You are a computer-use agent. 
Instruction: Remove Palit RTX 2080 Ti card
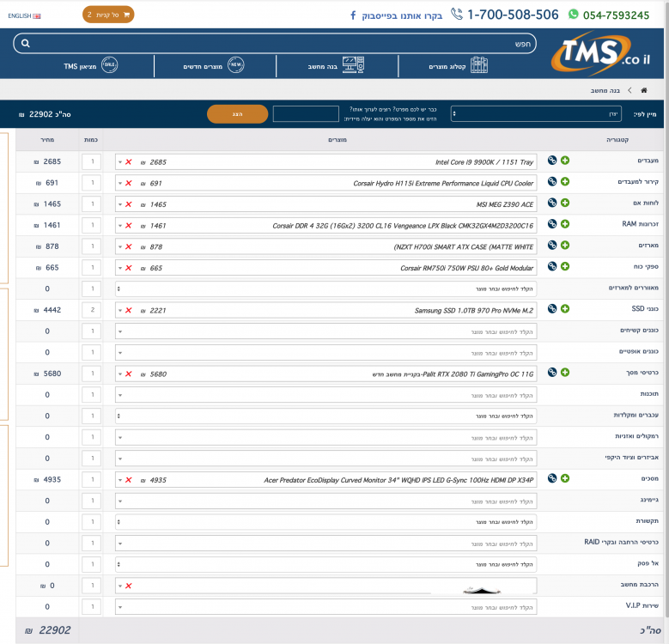[129, 374]
